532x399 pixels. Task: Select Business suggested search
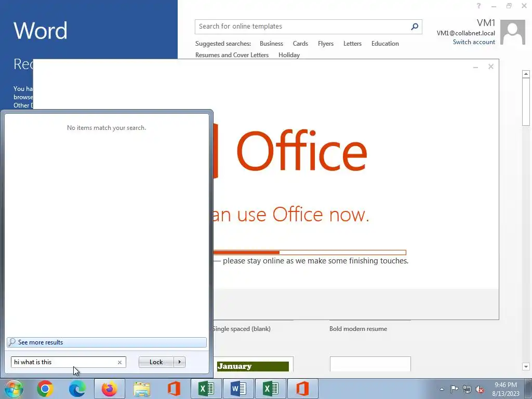pos(271,44)
